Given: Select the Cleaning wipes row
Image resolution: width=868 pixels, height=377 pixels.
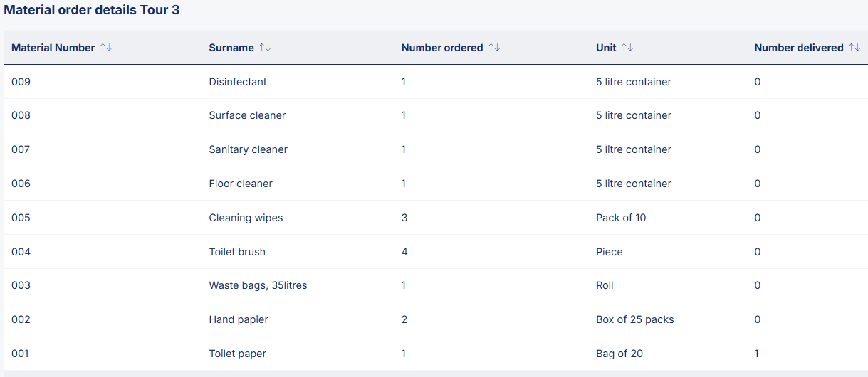Looking at the screenshot, I should (x=246, y=218).
